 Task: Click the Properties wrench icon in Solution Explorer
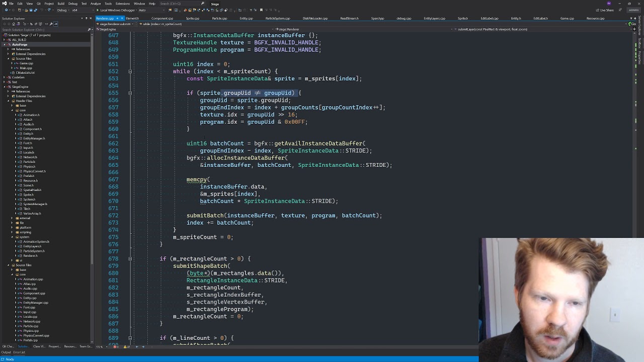(x=51, y=24)
